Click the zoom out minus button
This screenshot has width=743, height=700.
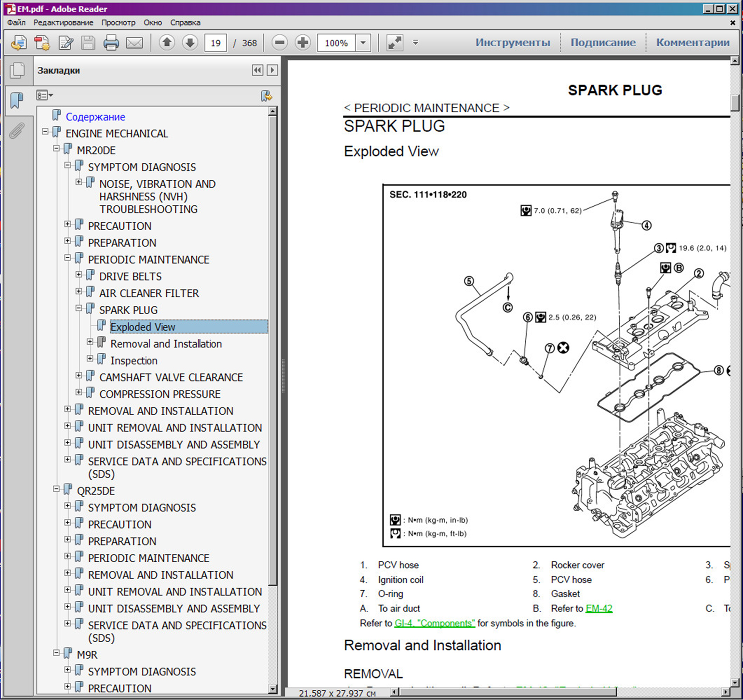[x=280, y=43]
